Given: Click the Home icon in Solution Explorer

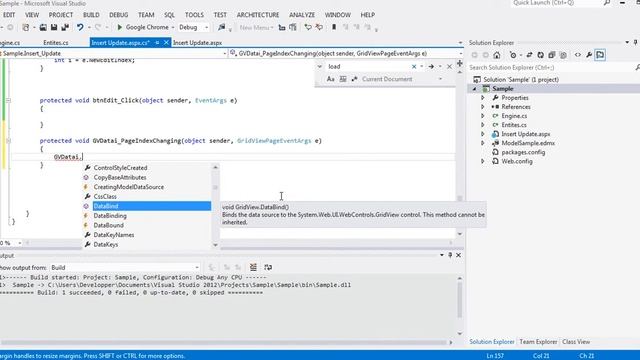Looking at the screenshot, I should coord(497,55).
